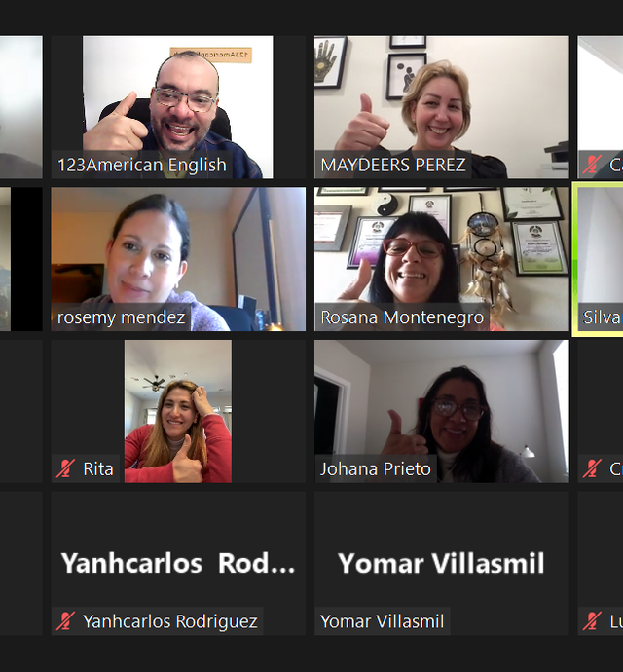The width and height of the screenshot is (623, 672).
Task: Click the Yomar Villasmil small name label
Action: pos(383,621)
